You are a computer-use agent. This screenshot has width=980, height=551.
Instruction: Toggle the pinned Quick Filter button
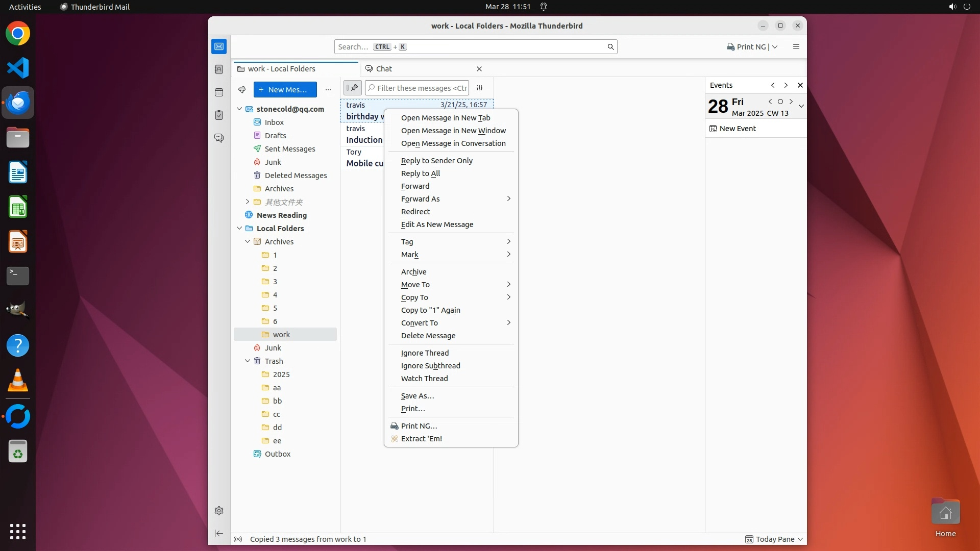352,88
